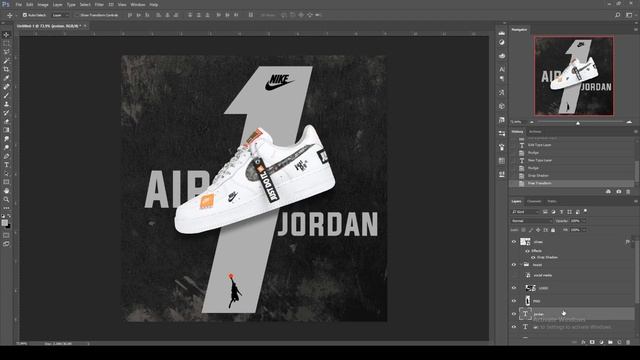Add a layer mask from Layers footer
This screenshot has width=640, height=360.
(592, 342)
